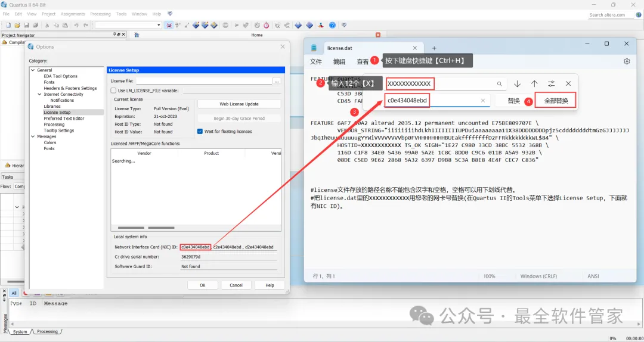Enable Use LM_LICENSE_FILE variable checkbox
The width and height of the screenshot is (644, 342).
[113, 91]
